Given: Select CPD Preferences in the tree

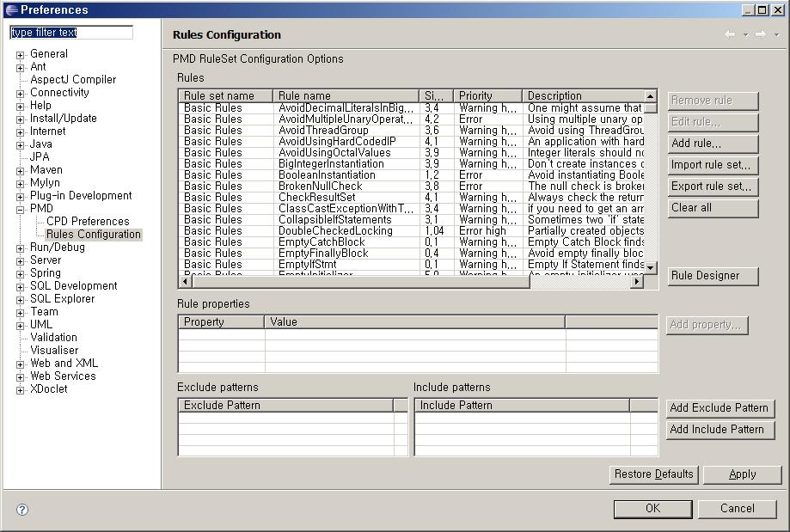Looking at the screenshot, I should point(88,221).
